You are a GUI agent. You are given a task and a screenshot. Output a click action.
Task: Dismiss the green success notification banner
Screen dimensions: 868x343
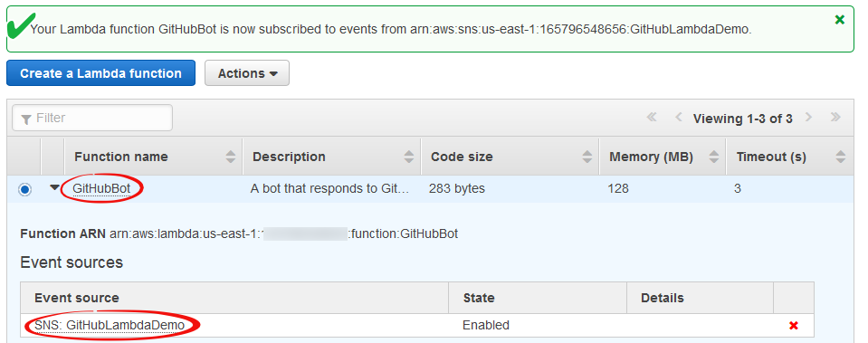tap(839, 20)
